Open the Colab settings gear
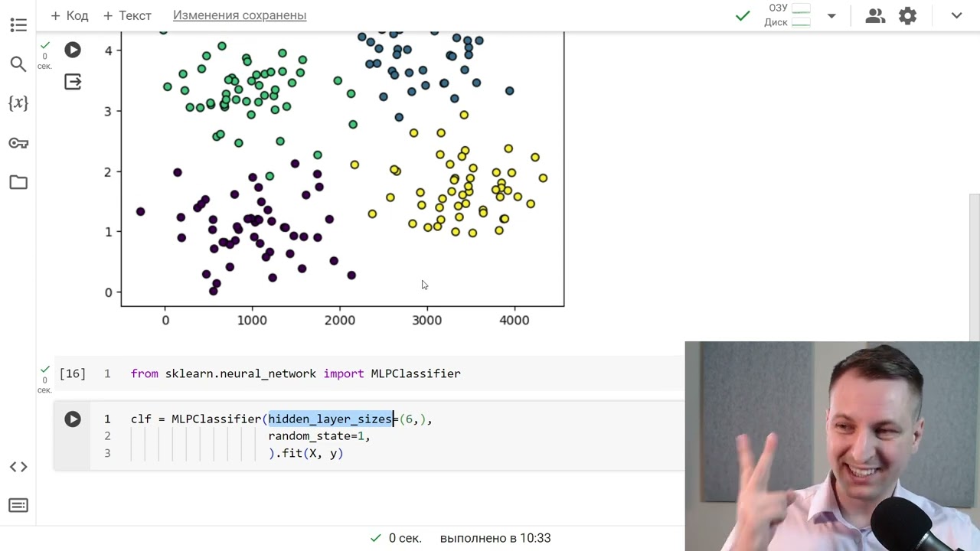980x551 pixels. click(x=907, y=15)
